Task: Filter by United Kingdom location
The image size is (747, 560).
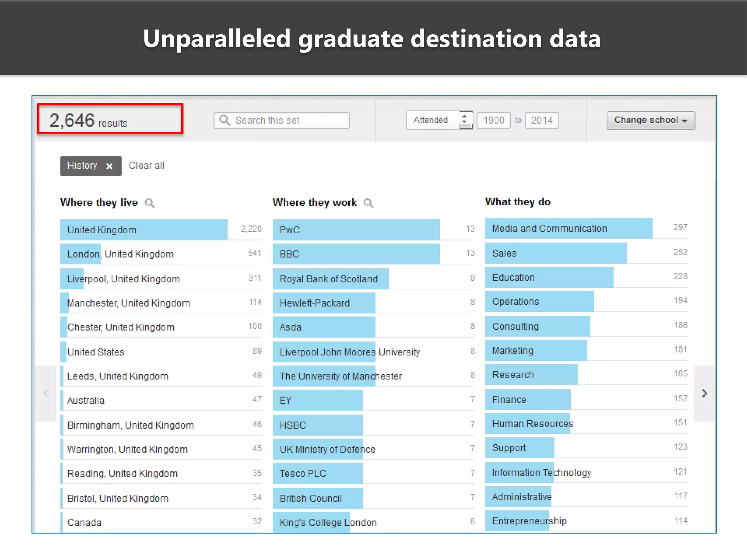Action: (161, 230)
